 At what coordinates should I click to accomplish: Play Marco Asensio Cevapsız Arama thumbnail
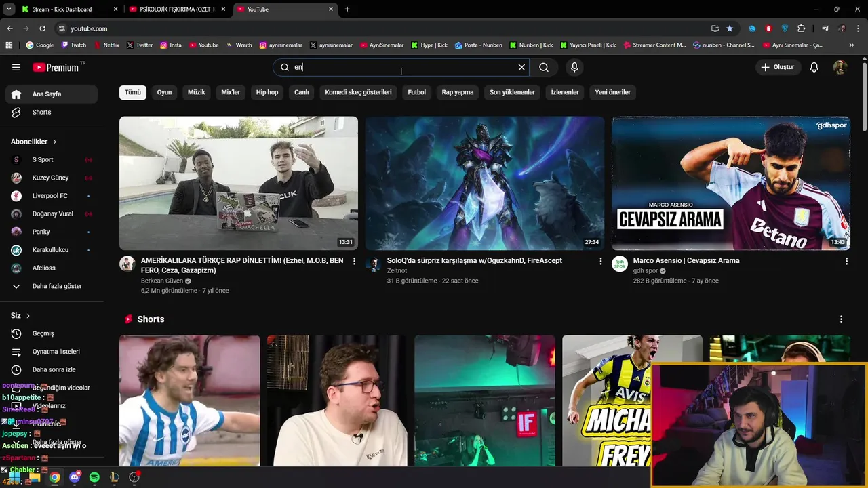click(731, 183)
